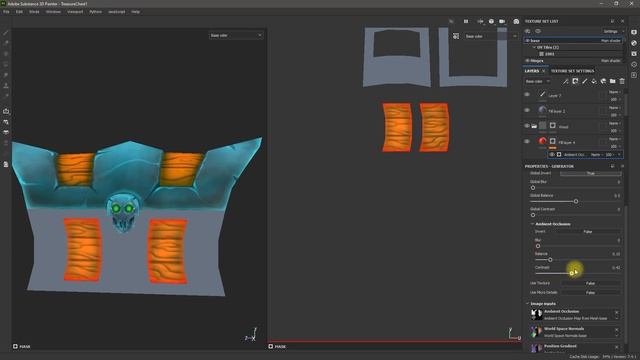Click the camera screenshot icon above viewport
Viewport: 640px width, 360px height.
pyautogui.click(x=516, y=21)
